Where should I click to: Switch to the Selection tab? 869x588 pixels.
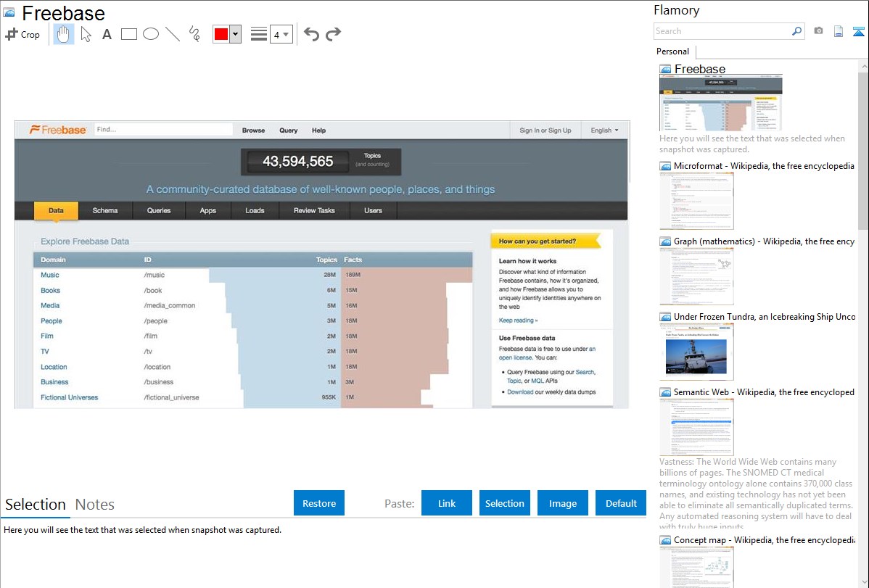tap(36, 505)
